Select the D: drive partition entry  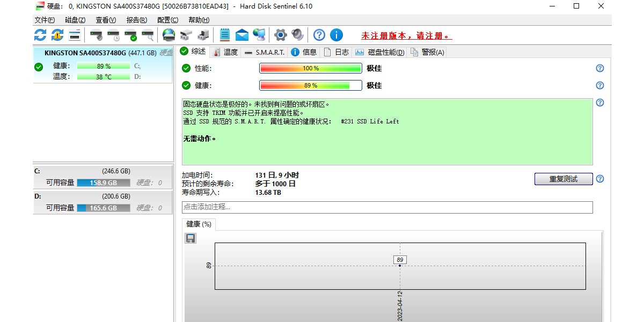[103, 202]
